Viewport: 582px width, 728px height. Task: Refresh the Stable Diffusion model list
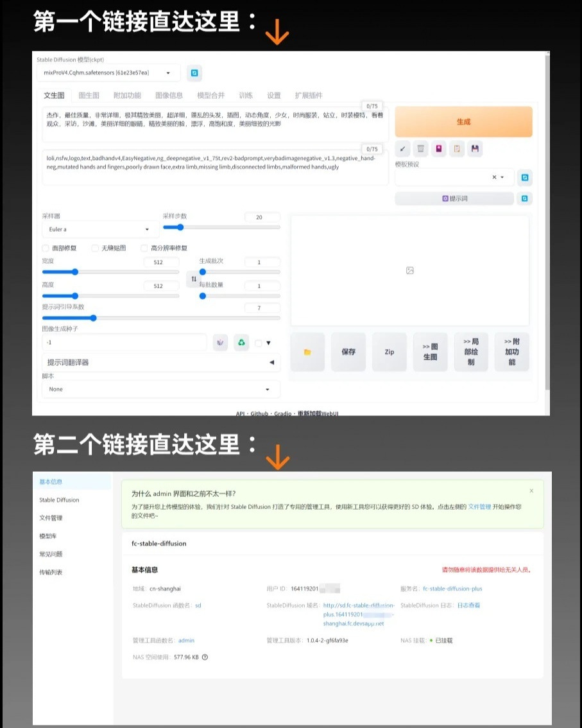click(194, 73)
